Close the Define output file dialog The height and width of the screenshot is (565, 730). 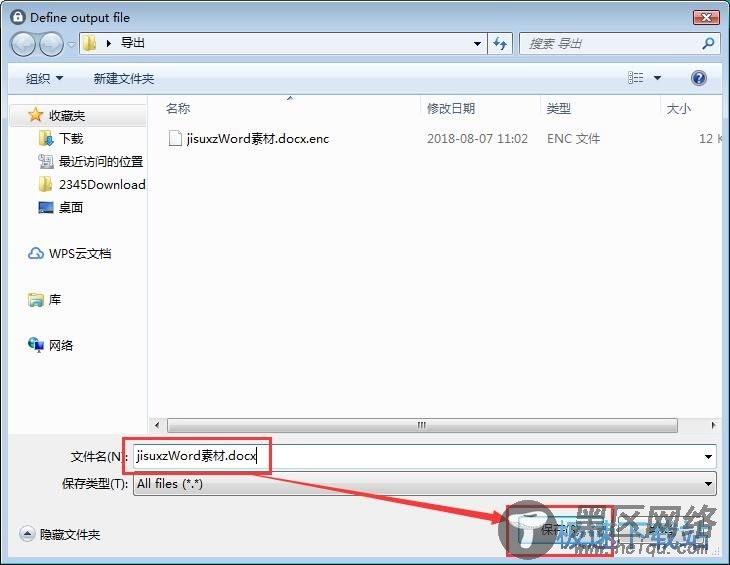click(706, 18)
